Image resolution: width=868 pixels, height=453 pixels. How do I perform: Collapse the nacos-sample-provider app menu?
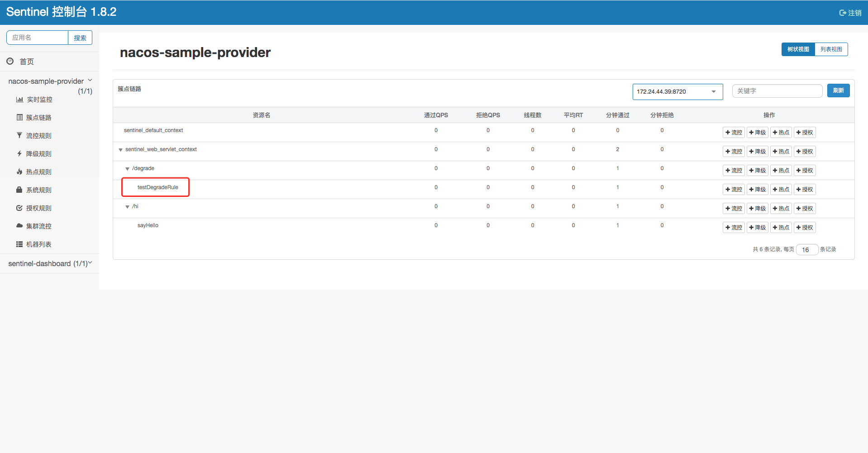tap(90, 80)
